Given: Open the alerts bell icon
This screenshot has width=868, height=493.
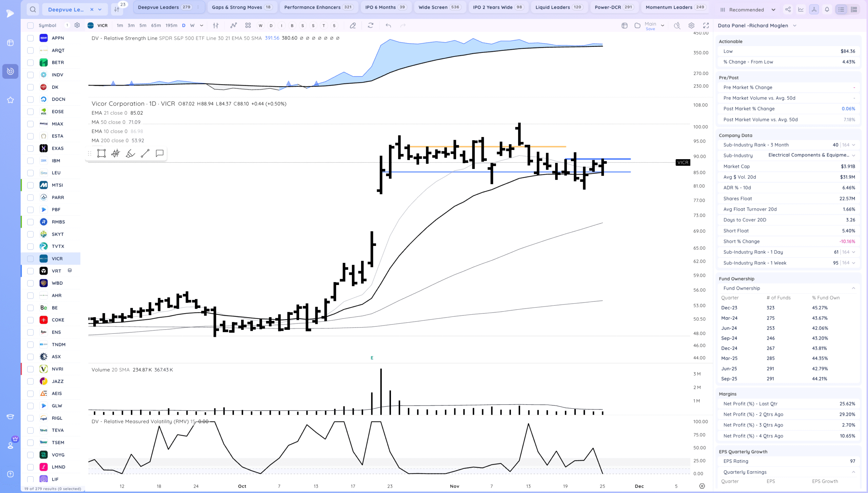Looking at the screenshot, I should pos(827,10).
